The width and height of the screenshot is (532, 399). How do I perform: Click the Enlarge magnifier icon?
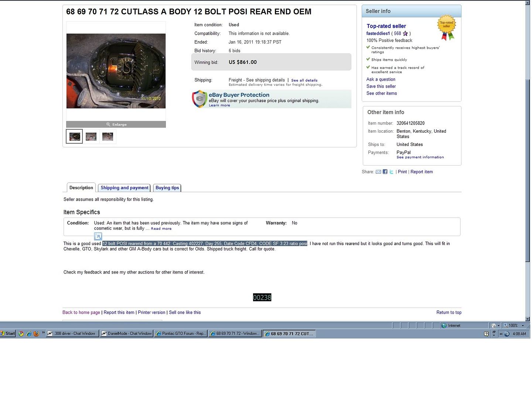108,125
